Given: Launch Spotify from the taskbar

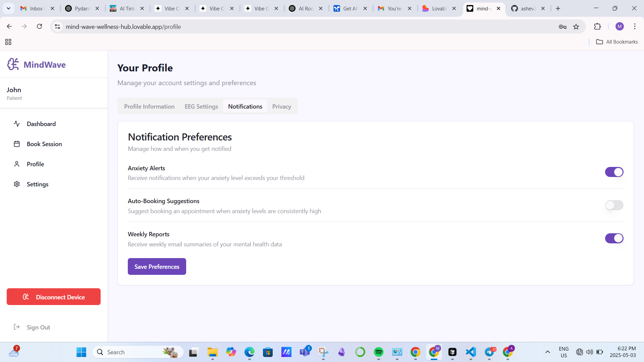Looking at the screenshot, I should tap(378, 352).
